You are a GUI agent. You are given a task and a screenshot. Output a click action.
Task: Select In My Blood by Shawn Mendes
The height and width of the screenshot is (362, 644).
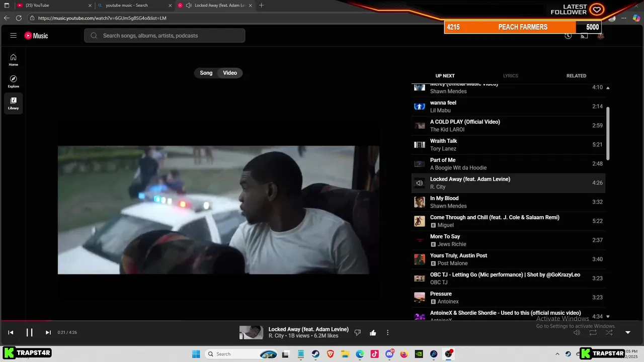pyautogui.click(x=508, y=202)
